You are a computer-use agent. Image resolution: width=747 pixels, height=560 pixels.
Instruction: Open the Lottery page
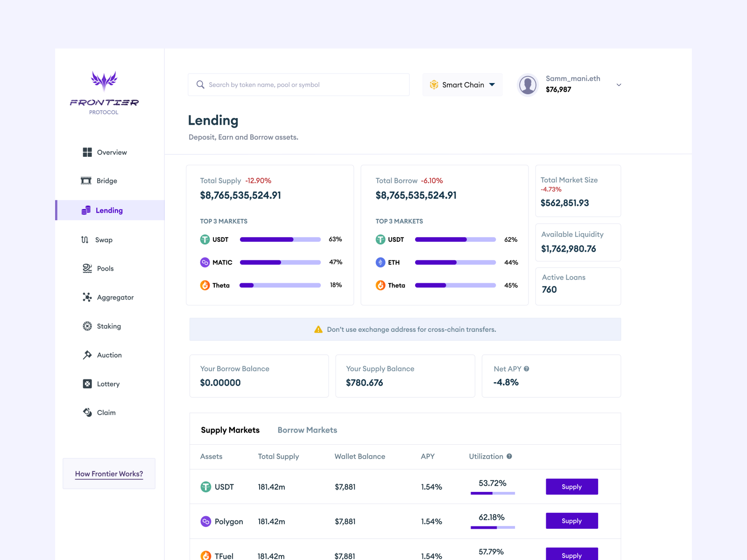[x=87, y=384]
